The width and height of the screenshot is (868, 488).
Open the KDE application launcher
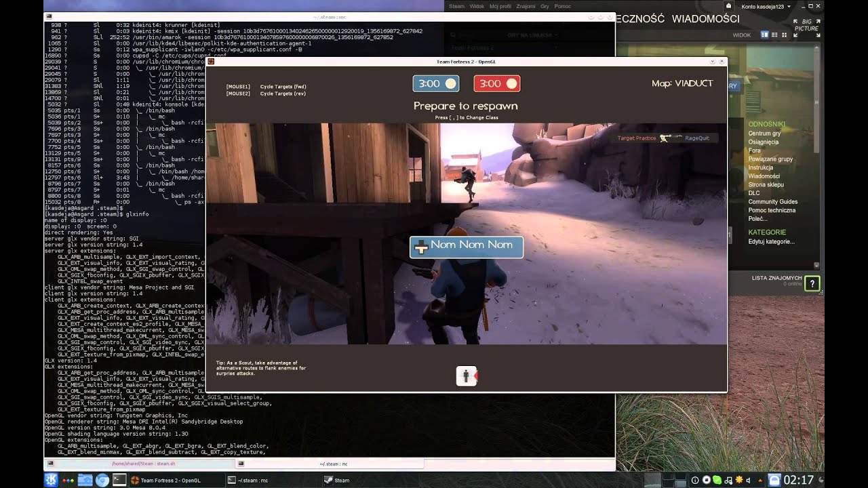pos(51,480)
